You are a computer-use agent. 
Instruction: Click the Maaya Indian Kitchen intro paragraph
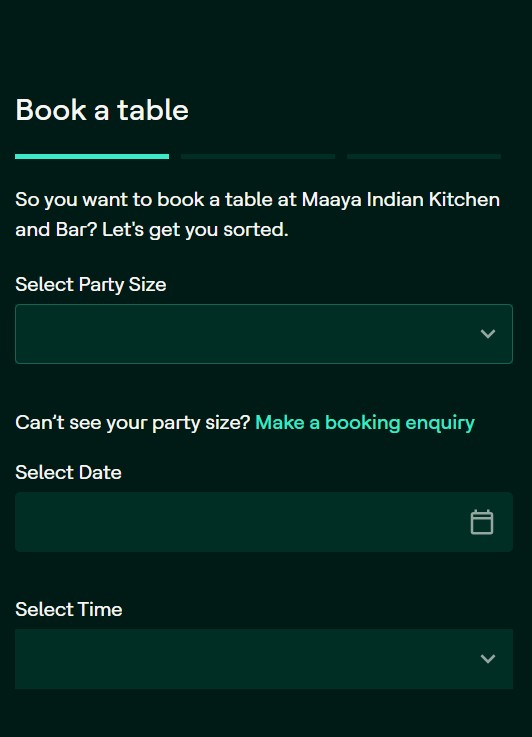pyautogui.click(x=258, y=214)
